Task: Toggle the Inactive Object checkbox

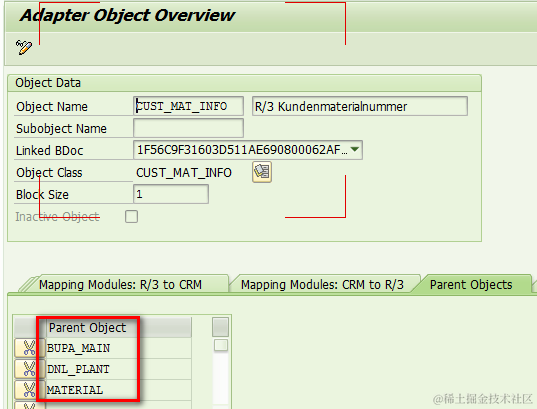Action: click(x=132, y=216)
